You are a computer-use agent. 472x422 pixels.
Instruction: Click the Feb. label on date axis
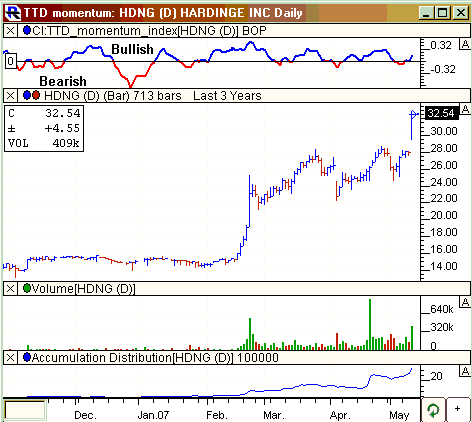pyautogui.click(x=217, y=415)
